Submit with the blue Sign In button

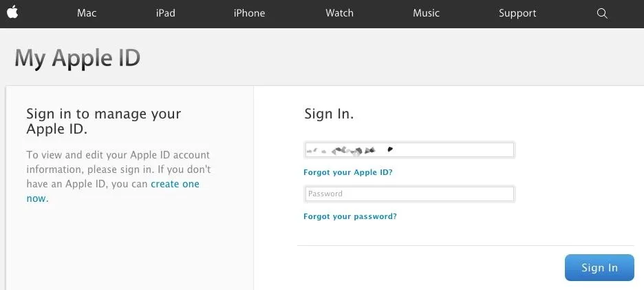tap(599, 268)
